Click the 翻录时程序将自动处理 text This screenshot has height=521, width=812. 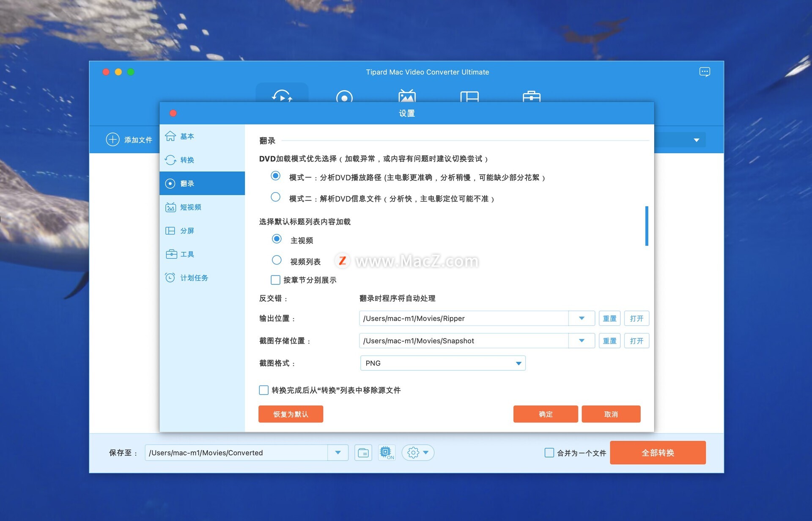click(x=397, y=298)
